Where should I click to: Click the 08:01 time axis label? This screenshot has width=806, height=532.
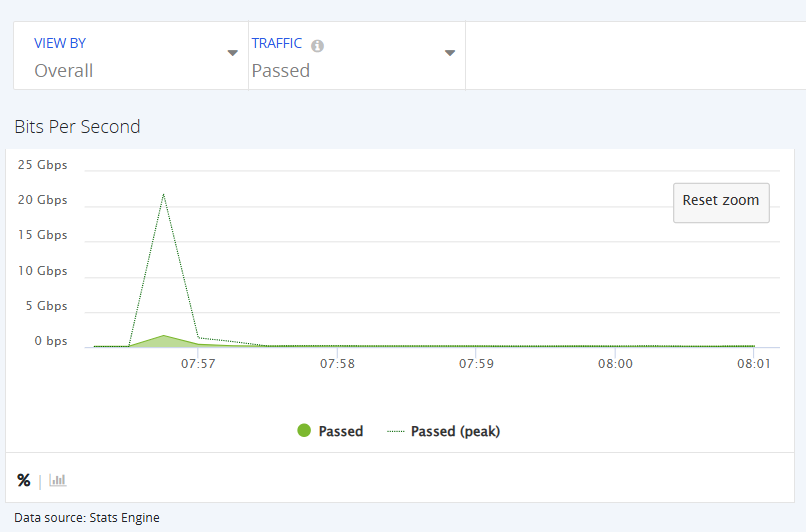[x=754, y=364]
